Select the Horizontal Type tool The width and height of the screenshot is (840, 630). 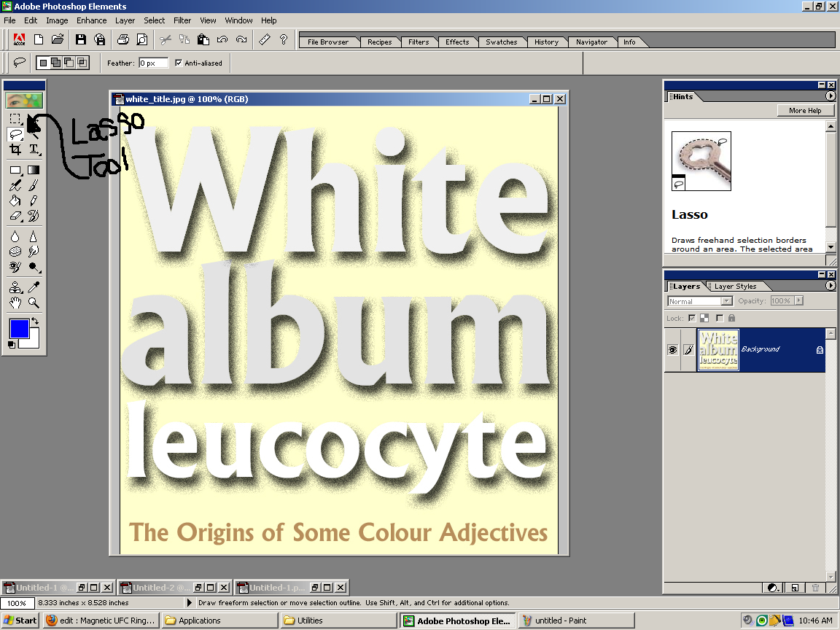(x=34, y=149)
